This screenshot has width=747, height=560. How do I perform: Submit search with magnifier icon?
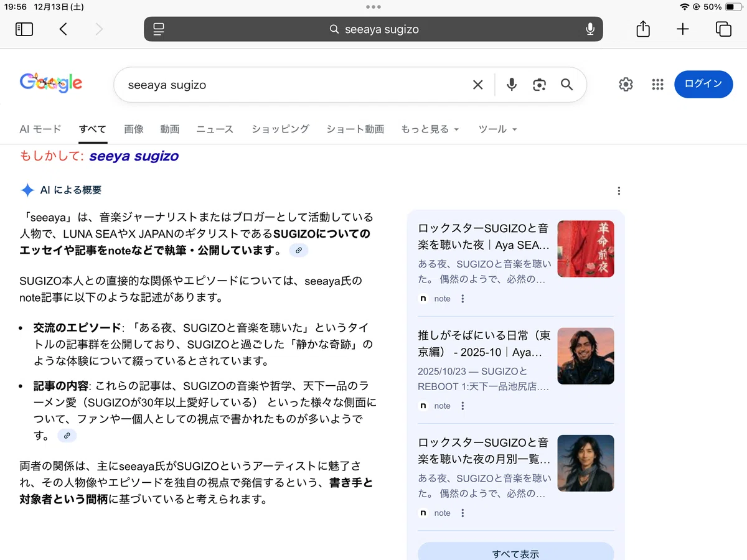(x=566, y=85)
